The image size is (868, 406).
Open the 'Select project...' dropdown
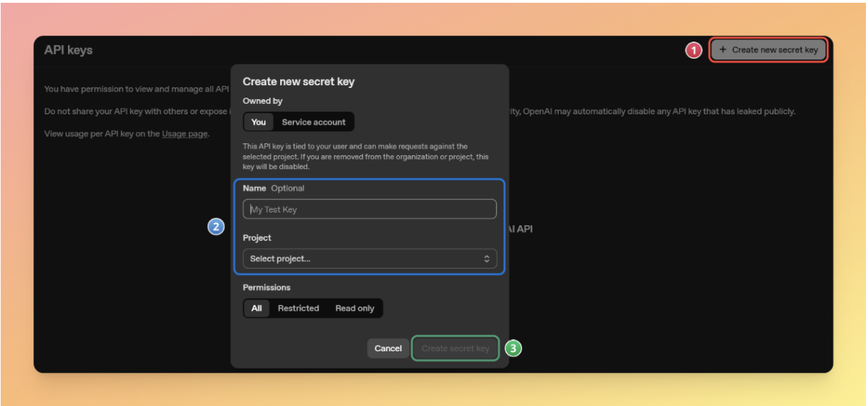(370, 258)
